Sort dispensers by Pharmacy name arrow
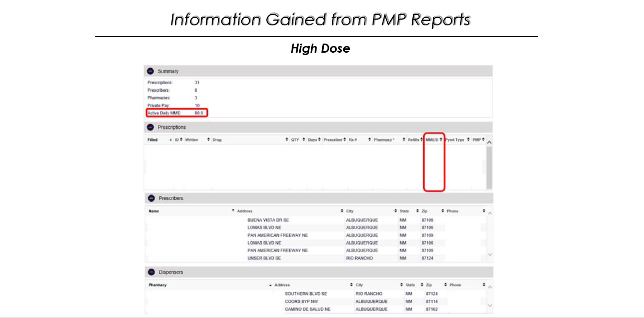 pyautogui.click(x=271, y=285)
